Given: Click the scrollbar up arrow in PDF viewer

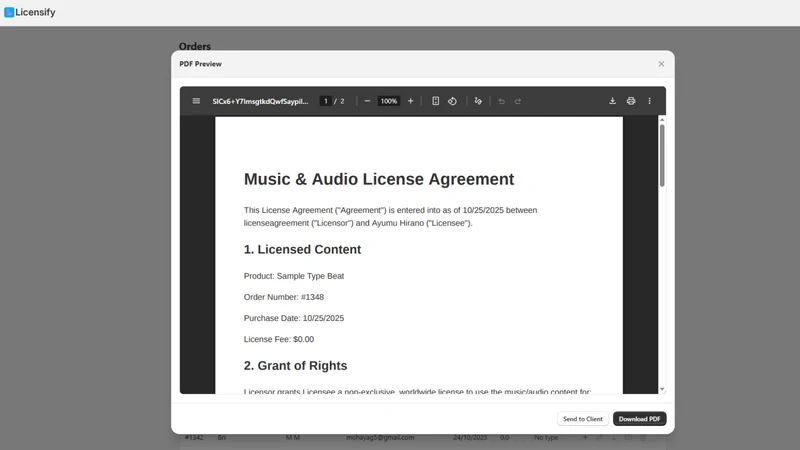Looking at the screenshot, I should (x=662, y=120).
